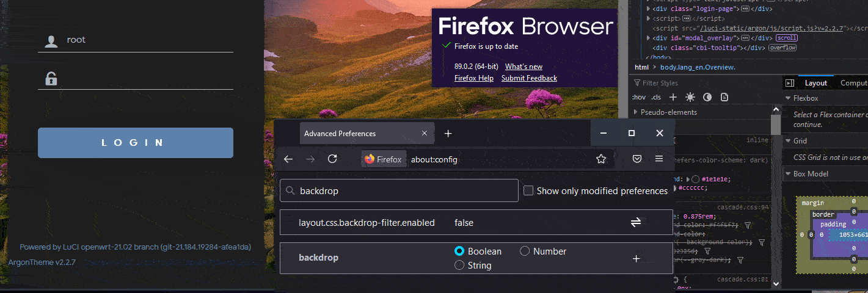Check Show only modified preferences
868x293 pixels.
(529, 190)
